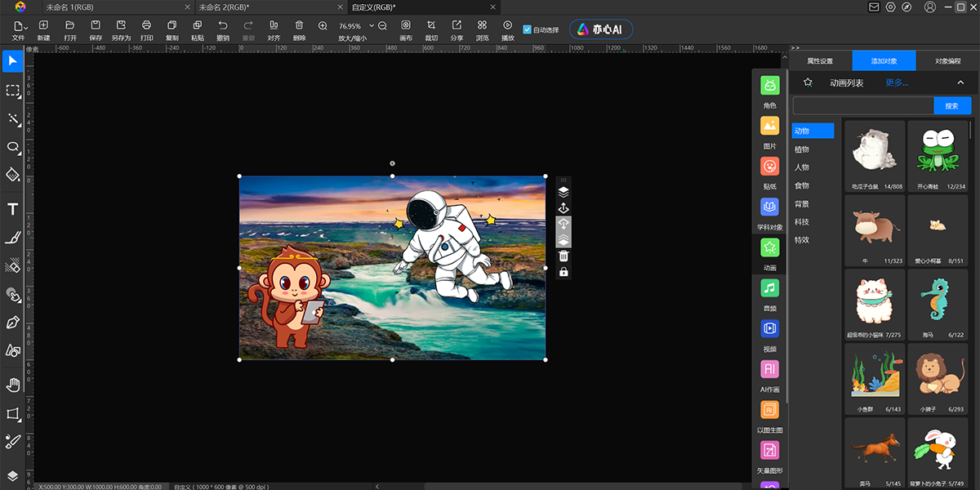Switch to the 未命名 1(RGB) document tab
Viewport: 980px width, 490px height.
[x=69, y=7]
